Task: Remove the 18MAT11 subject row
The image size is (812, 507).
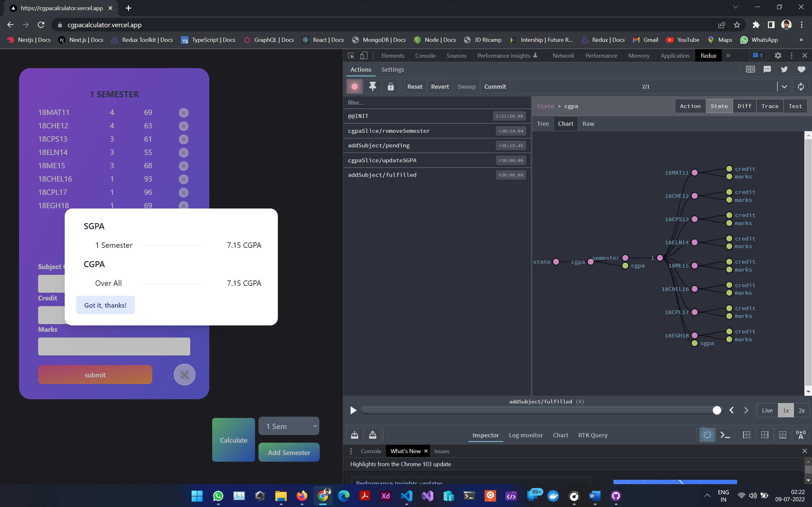Action: 183,113
